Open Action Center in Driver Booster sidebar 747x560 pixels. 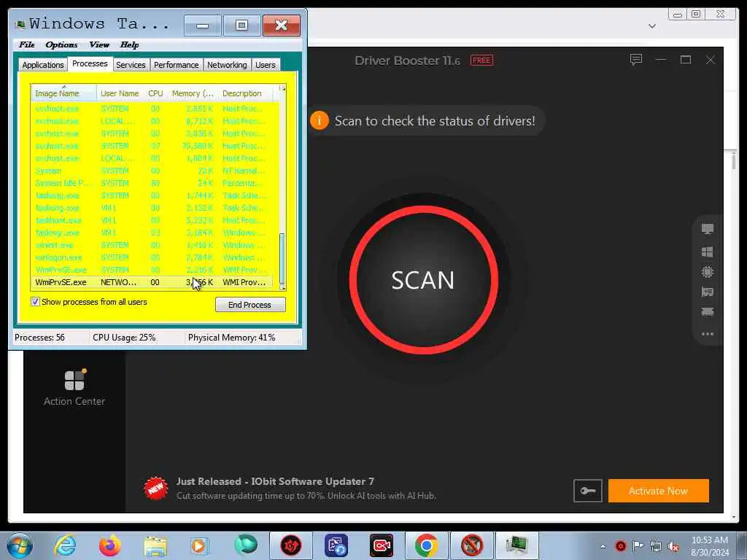[x=74, y=388]
